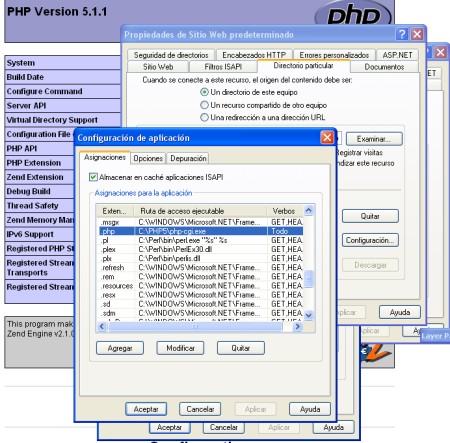The height and width of the screenshot is (443, 450).
Task: Click the Todo verbs cell
Action: point(280,231)
